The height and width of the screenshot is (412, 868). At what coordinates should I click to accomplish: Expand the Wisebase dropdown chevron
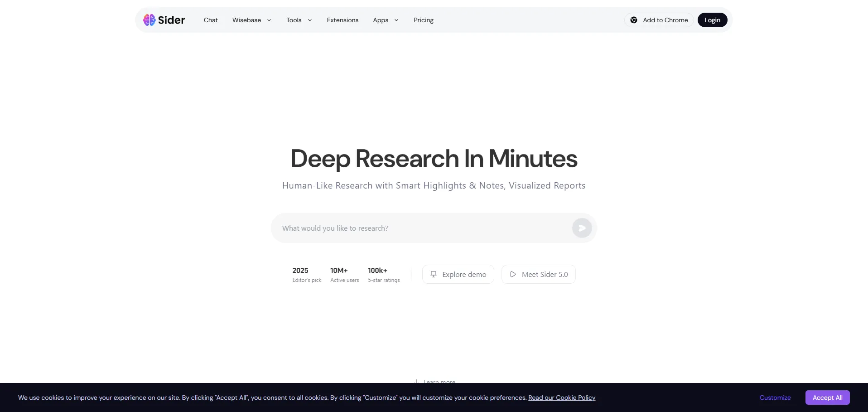[x=269, y=20]
